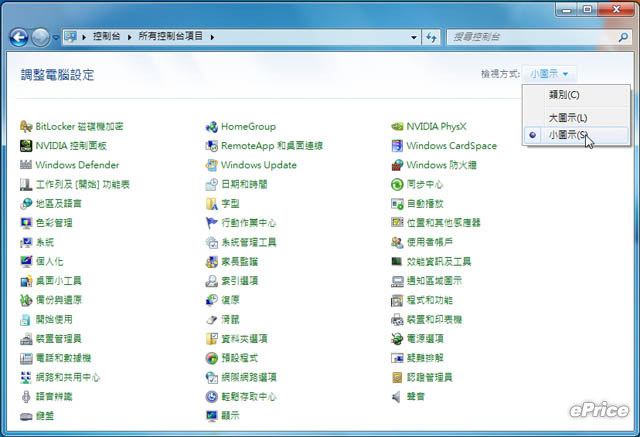Open the 資料夾選項 link
Screen dimensions: 640x437
(244, 339)
